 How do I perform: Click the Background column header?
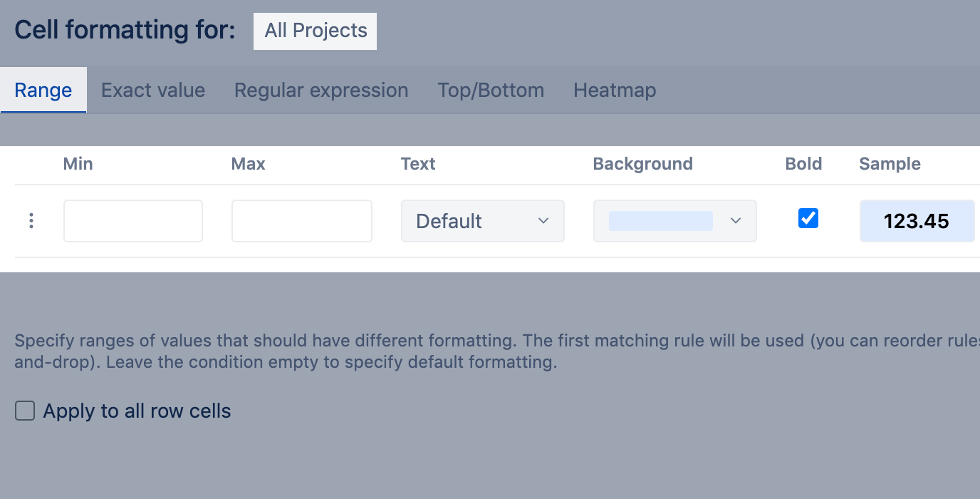tap(642, 164)
